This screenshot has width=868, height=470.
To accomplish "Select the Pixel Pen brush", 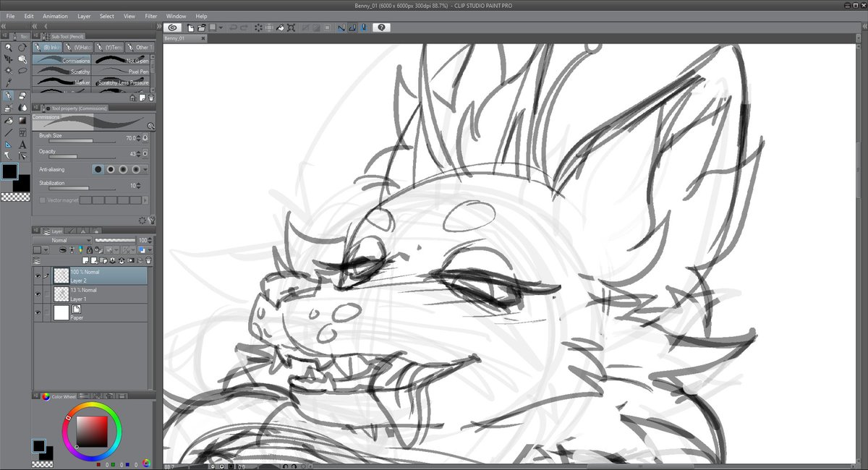I will [x=121, y=72].
